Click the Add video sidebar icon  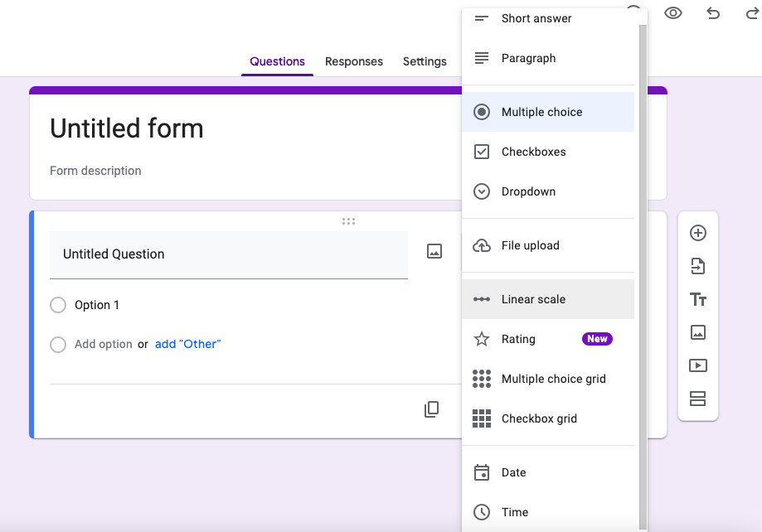[x=698, y=365]
